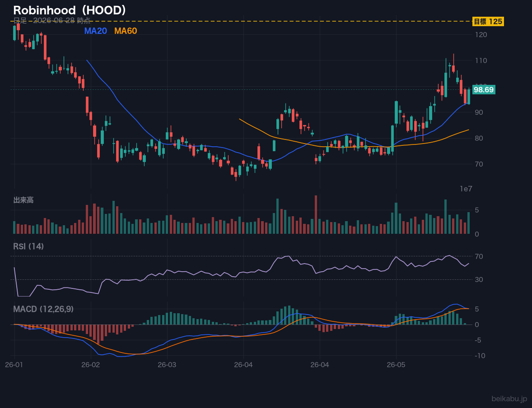Click the MACD (12,26,9) panel label
532x408 pixels.
coord(43,309)
